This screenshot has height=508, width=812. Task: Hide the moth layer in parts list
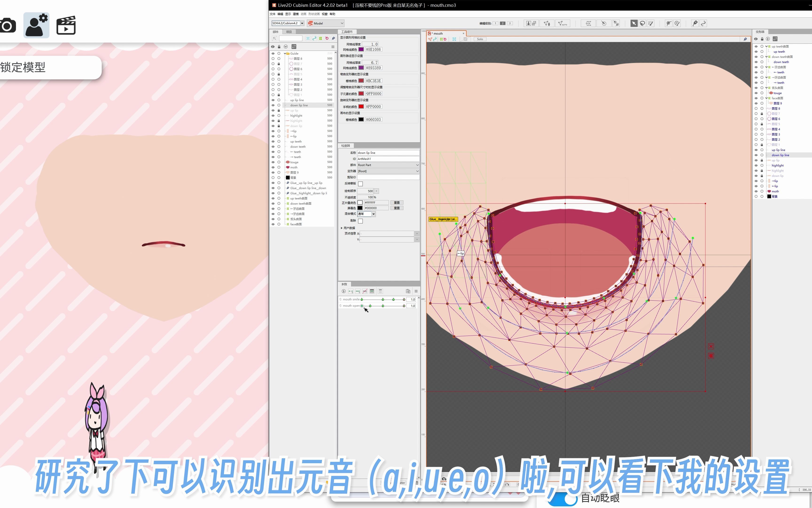point(273,167)
